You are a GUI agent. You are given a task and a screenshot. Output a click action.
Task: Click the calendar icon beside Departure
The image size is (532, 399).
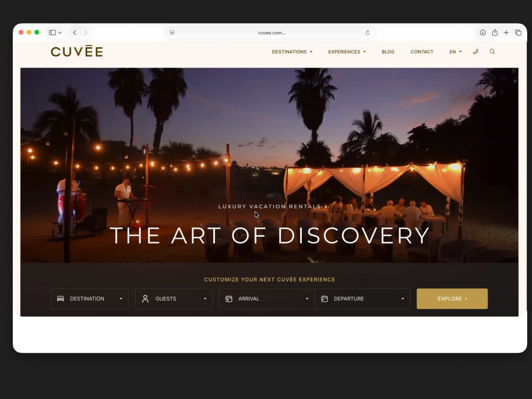(325, 298)
